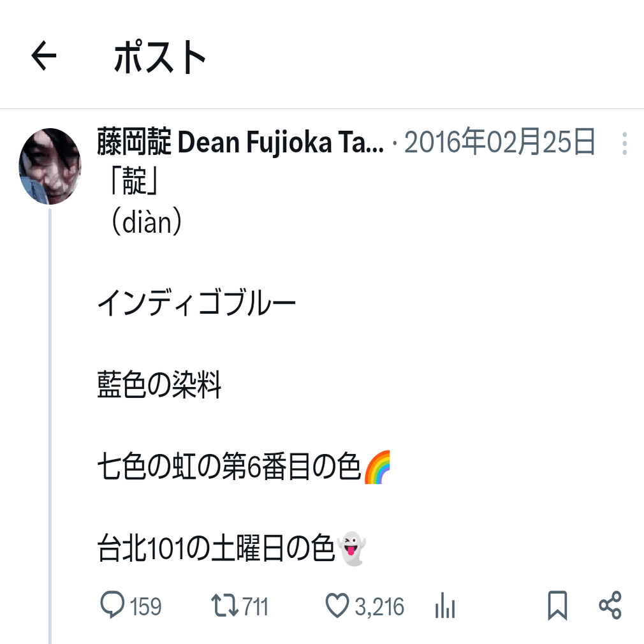This screenshot has width=644, height=644.
Task: Bookmark the post using the bookmark icon
Action: pyautogui.click(x=557, y=606)
